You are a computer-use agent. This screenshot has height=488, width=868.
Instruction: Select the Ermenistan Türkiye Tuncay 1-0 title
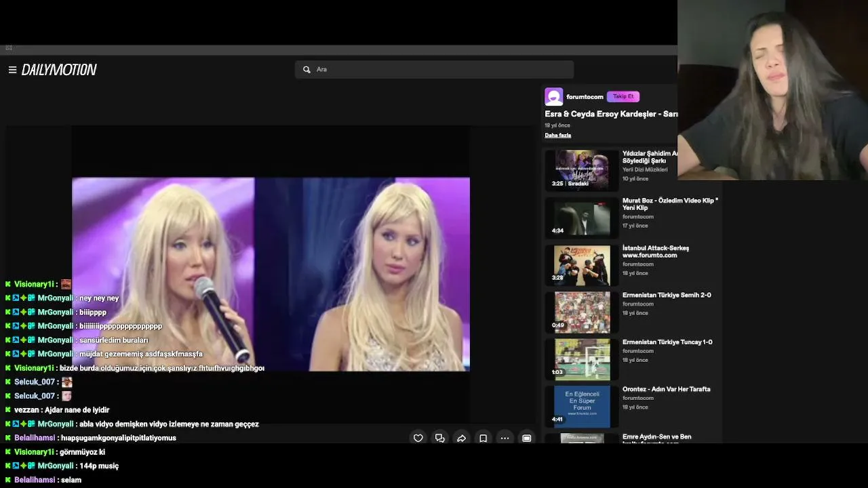667,342
